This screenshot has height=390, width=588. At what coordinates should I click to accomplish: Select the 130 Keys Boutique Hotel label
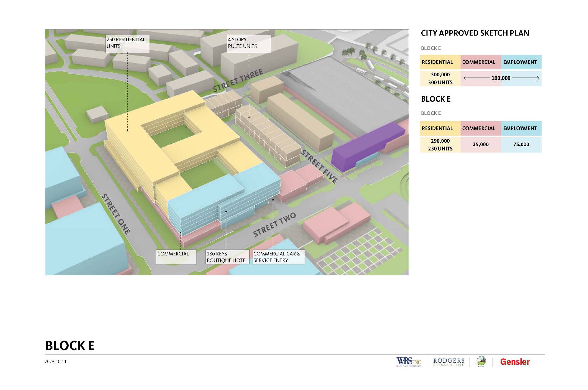(x=227, y=257)
